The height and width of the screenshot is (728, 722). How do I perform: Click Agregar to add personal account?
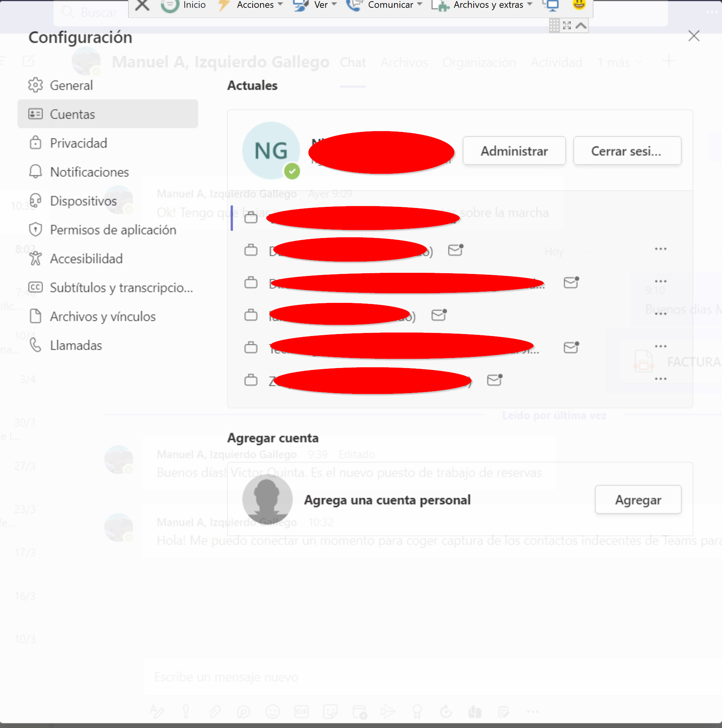(638, 500)
